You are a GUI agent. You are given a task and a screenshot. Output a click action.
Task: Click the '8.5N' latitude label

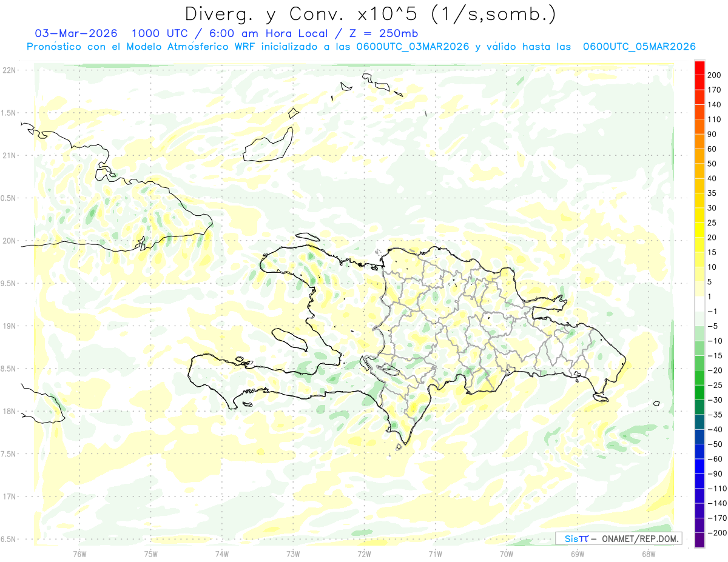point(9,369)
